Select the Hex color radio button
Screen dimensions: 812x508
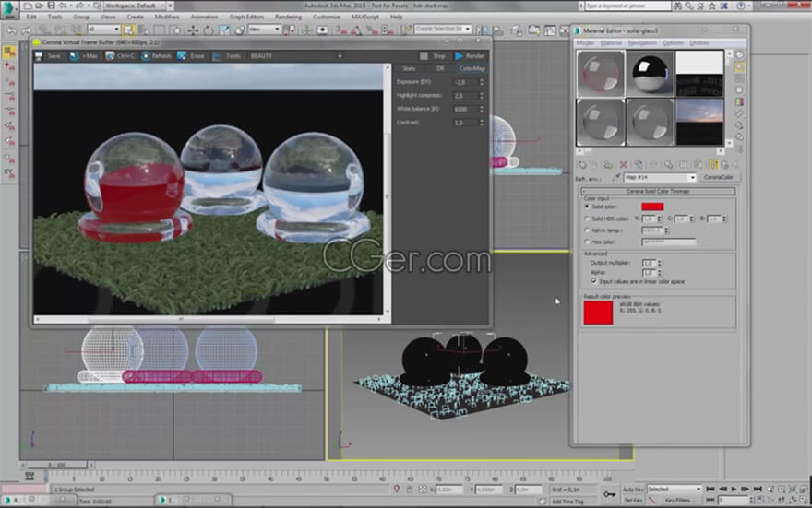click(587, 242)
